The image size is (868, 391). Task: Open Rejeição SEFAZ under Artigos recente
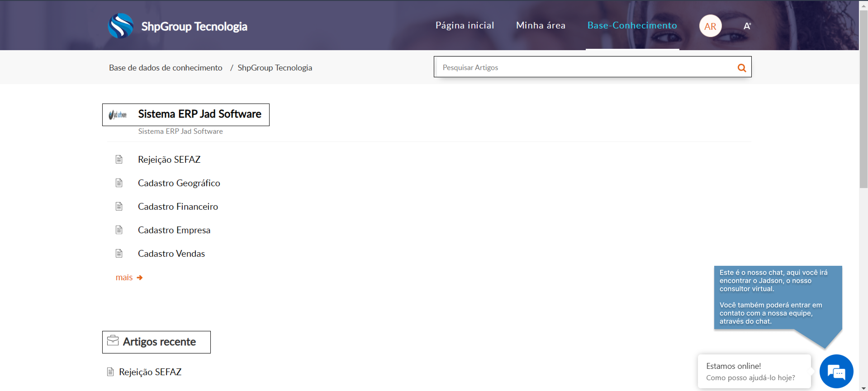pos(150,372)
